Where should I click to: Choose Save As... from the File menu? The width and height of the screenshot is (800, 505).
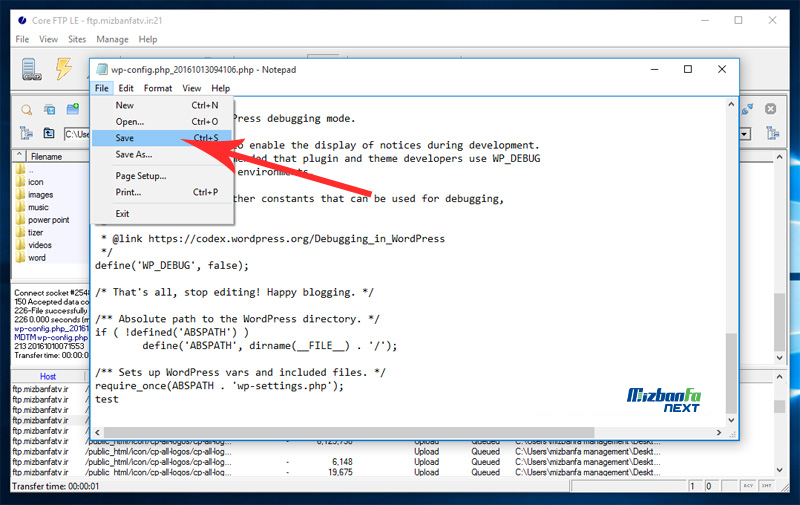(x=162, y=154)
